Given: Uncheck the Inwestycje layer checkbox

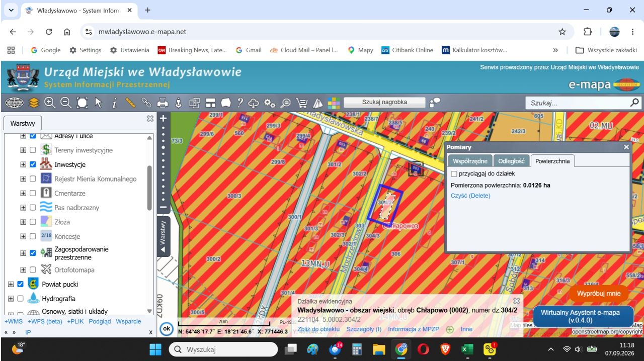Looking at the screenshot, I should pos(33,164).
